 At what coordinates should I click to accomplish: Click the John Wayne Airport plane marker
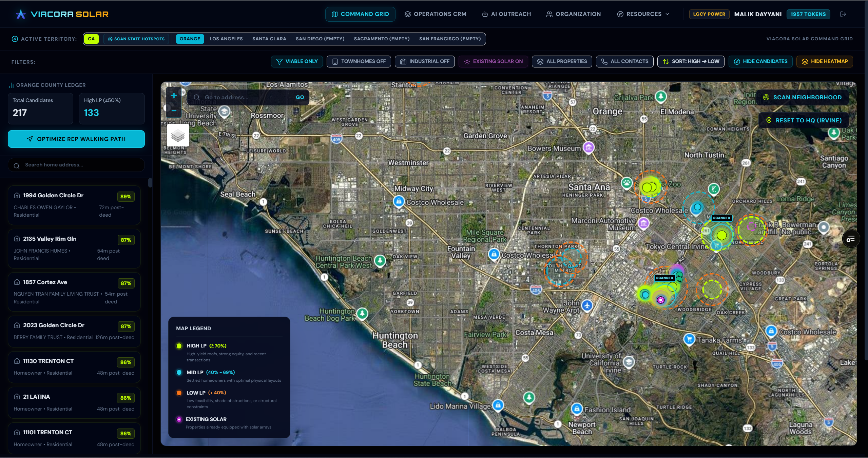[587, 305]
